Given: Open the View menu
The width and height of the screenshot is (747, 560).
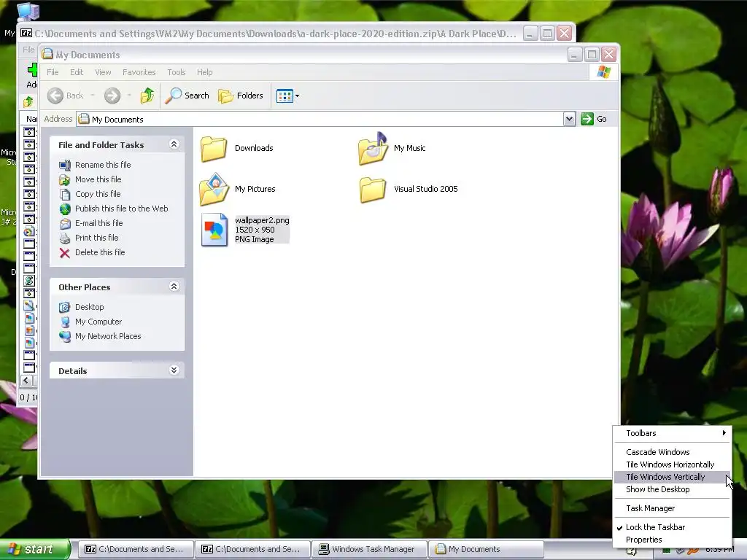Looking at the screenshot, I should coord(103,72).
